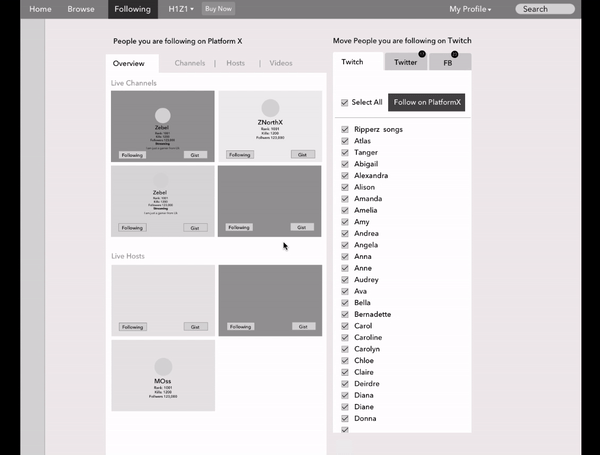Click the Twitter tab notification badge
Viewport: 600px width, 455px height.
422,54
